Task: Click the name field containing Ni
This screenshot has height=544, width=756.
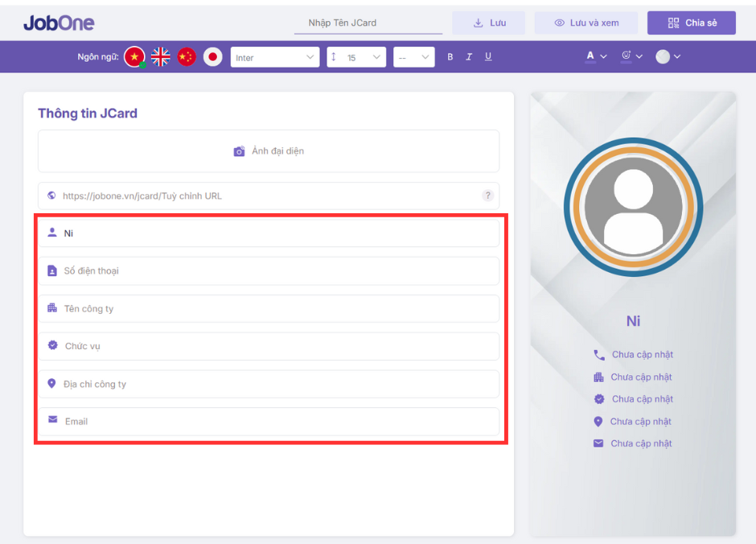Action: click(x=269, y=233)
